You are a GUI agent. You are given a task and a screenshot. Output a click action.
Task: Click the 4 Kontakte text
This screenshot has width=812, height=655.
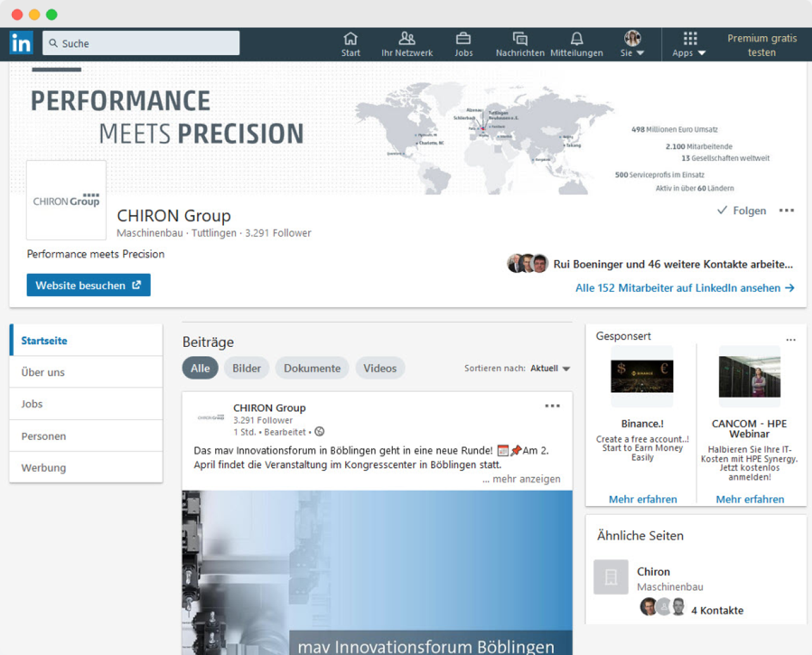click(717, 611)
